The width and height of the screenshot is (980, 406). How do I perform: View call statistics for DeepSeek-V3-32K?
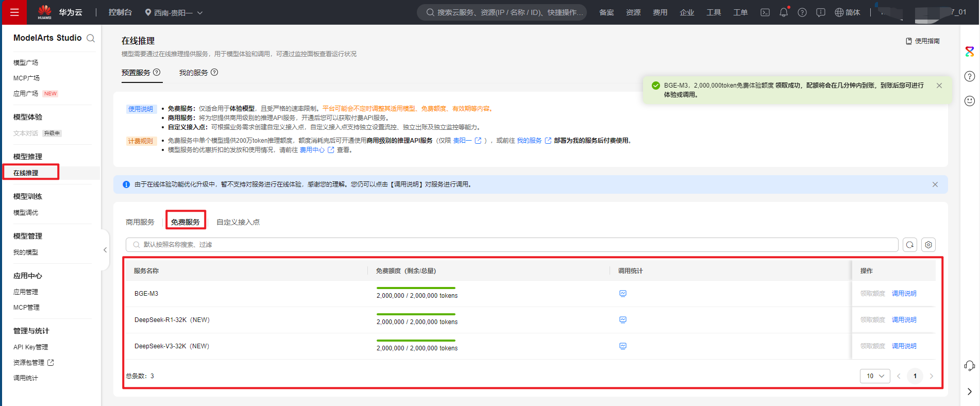coord(623,346)
